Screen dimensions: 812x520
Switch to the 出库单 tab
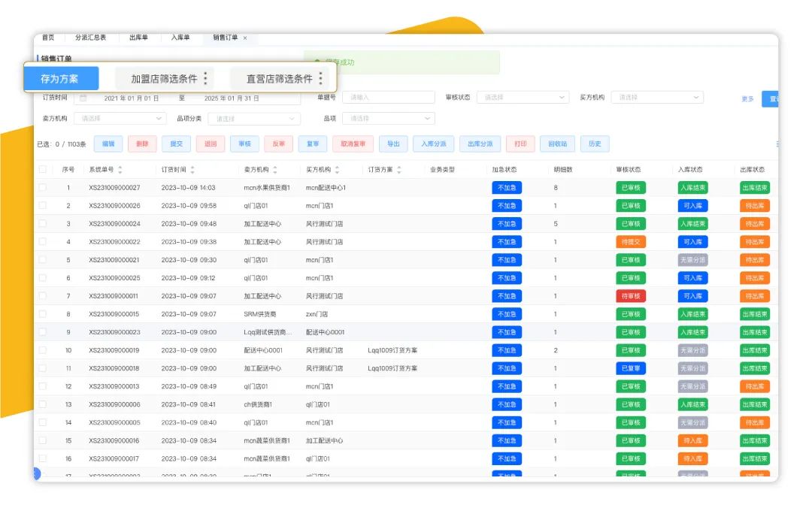pyautogui.click(x=138, y=38)
